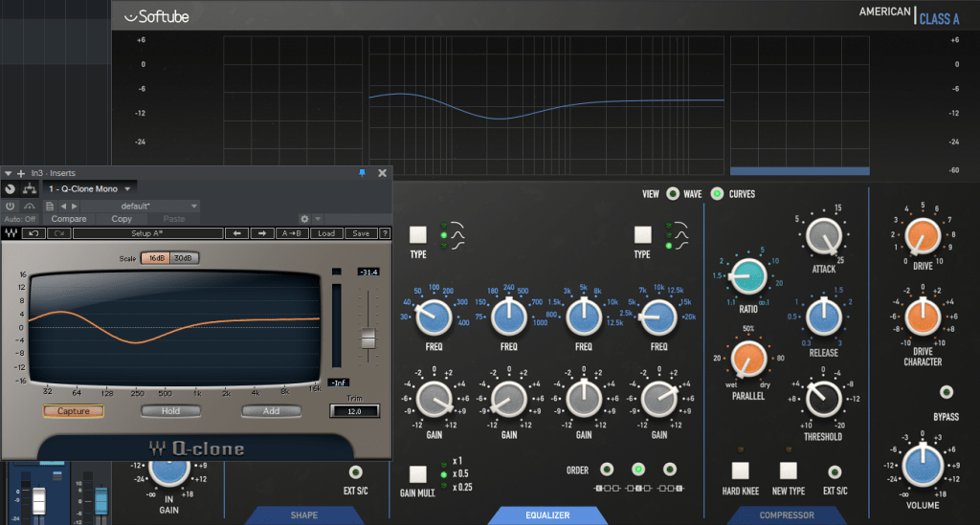Toggle compressor EXT S/C switch
This screenshot has height=525, width=980.
point(835,471)
